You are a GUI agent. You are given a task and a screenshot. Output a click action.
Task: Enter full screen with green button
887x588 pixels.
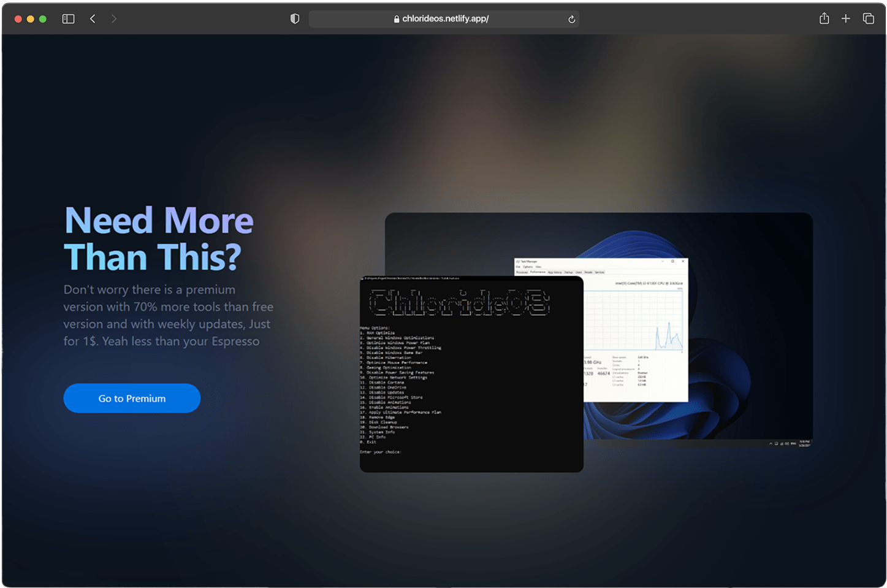(x=43, y=19)
